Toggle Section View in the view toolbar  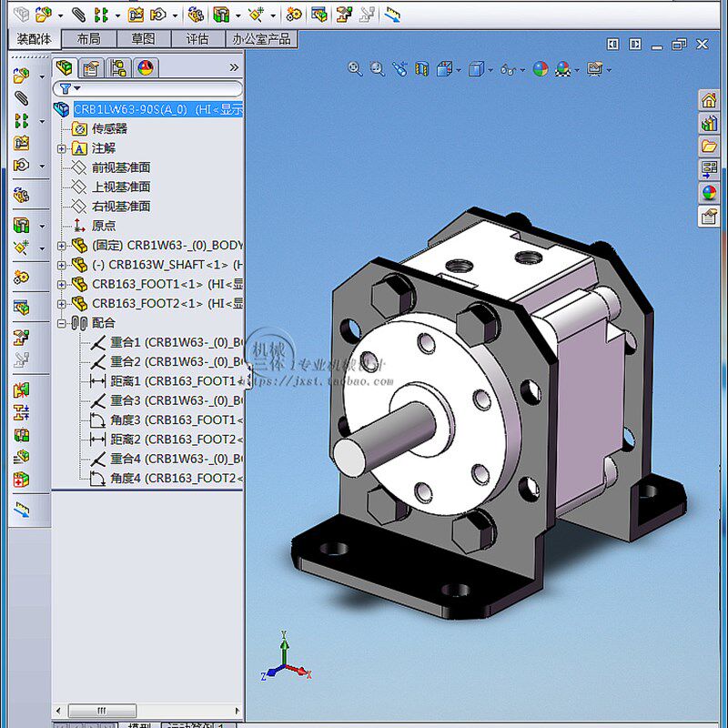tap(422, 70)
